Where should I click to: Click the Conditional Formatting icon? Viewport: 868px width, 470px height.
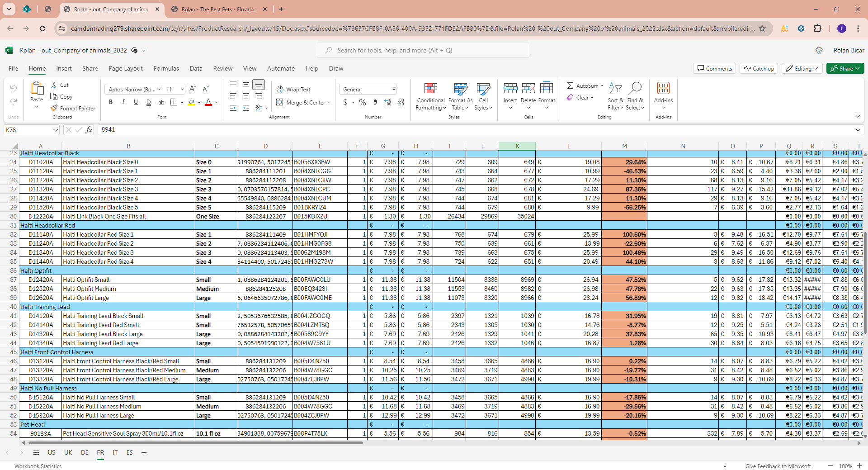point(430,88)
